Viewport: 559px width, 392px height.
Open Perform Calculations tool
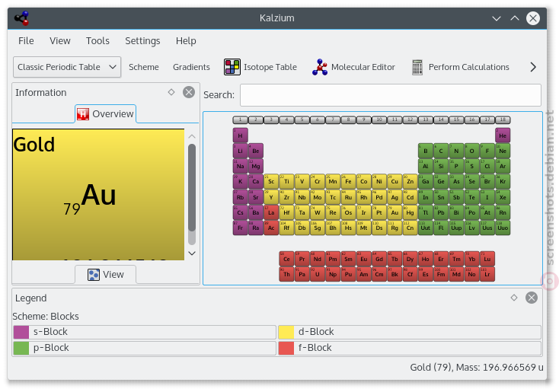[x=460, y=67]
